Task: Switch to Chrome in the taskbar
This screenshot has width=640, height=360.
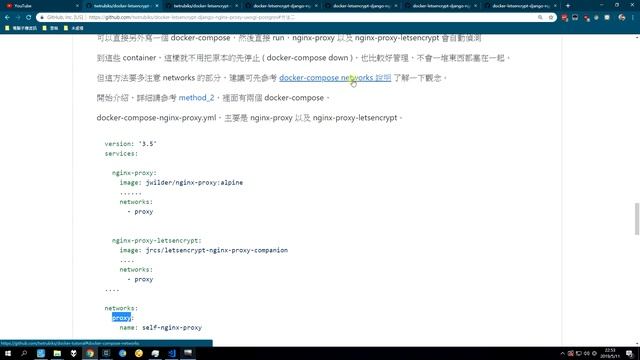Action: pos(90,353)
